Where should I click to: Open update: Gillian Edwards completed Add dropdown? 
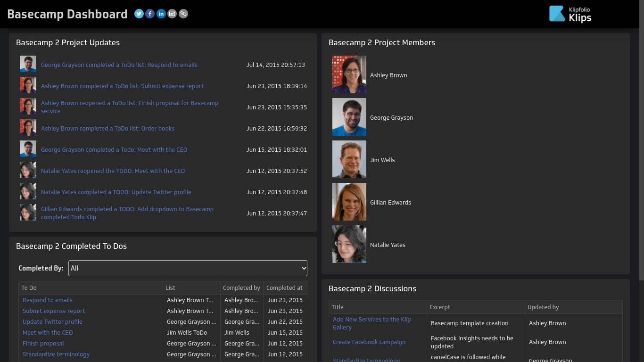tap(127, 213)
